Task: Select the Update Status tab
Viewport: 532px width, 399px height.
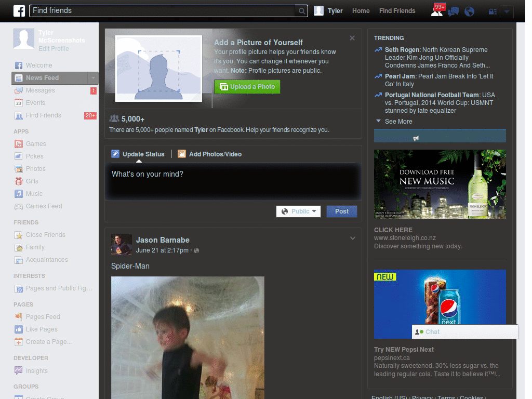Action: point(138,154)
